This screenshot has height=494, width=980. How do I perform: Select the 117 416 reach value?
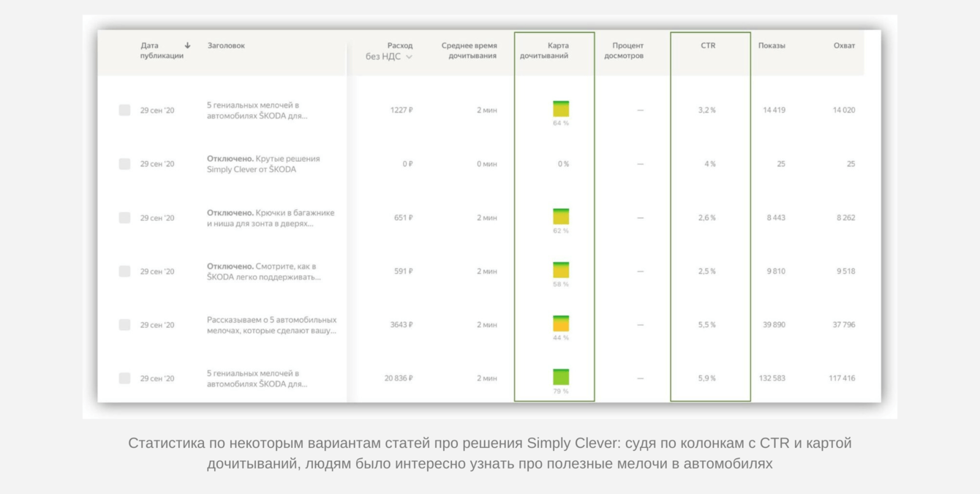pyautogui.click(x=842, y=378)
